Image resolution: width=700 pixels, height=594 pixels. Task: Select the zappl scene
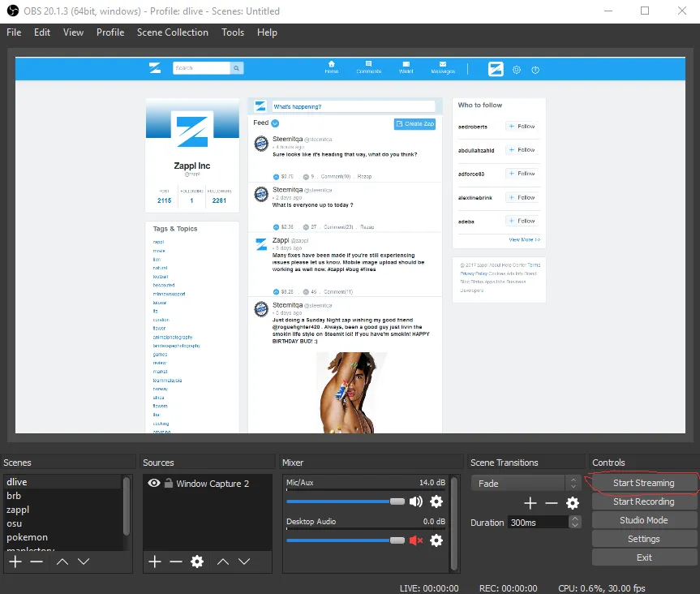point(62,510)
